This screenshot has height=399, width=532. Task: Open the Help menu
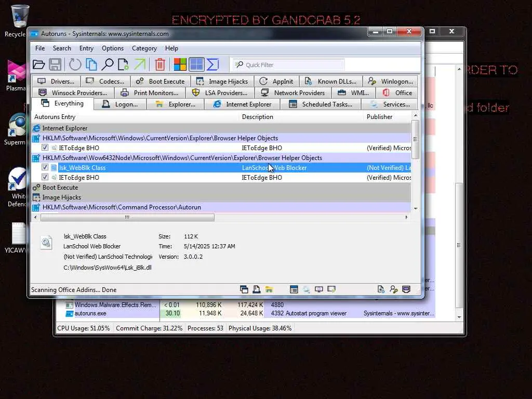click(x=171, y=48)
